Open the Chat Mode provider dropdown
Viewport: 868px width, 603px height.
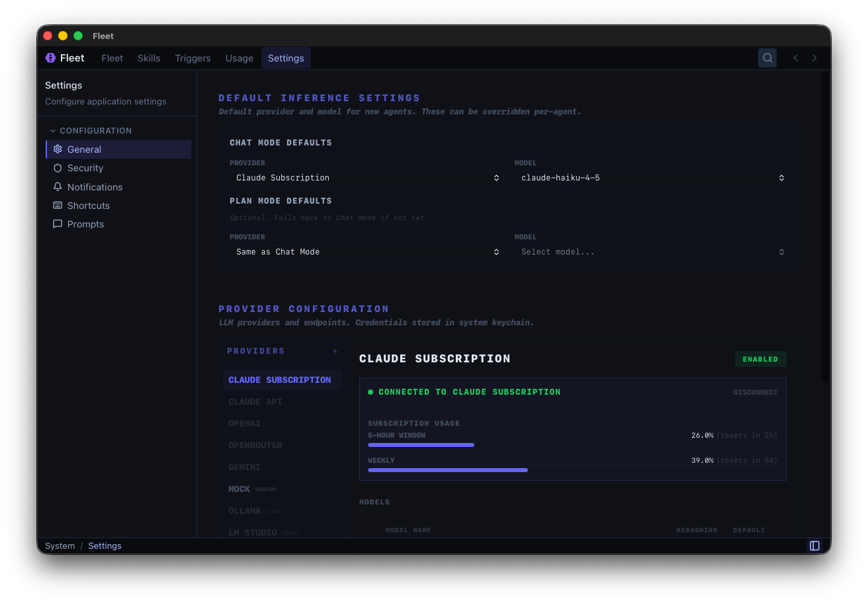366,177
